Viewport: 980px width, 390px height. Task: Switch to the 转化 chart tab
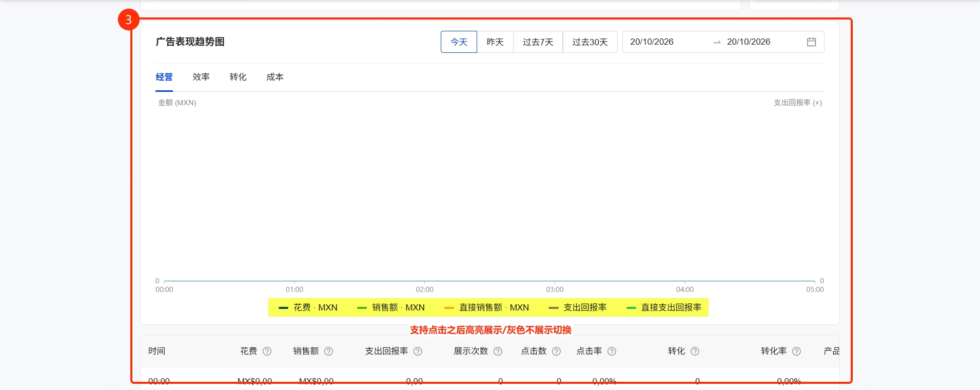coord(238,77)
